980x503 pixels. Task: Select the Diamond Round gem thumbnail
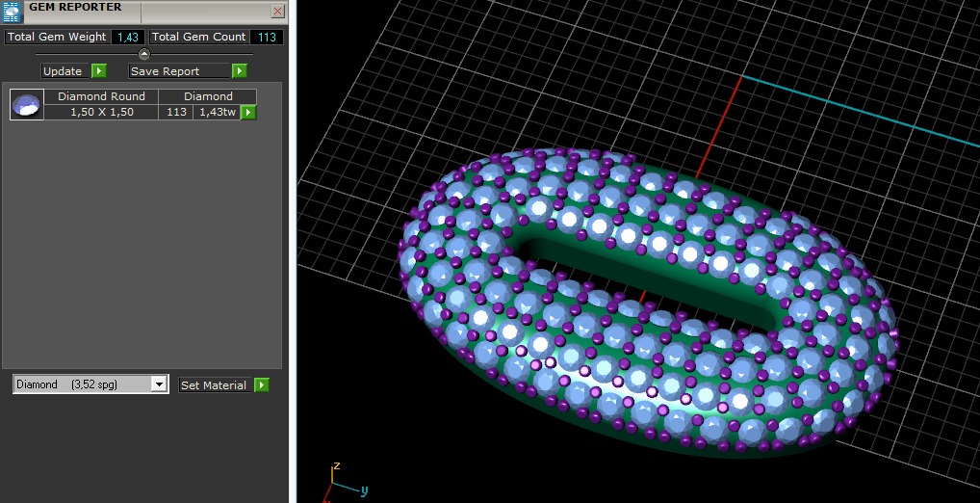(x=27, y=104)
